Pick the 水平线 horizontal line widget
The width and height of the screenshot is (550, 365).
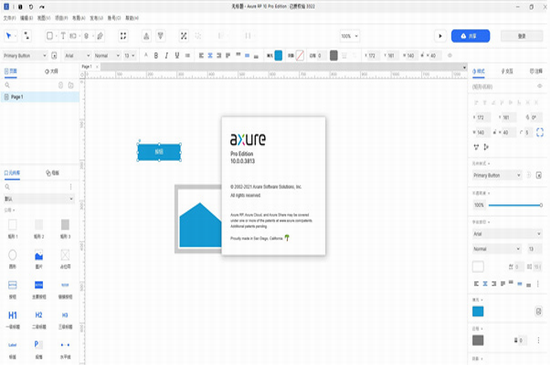tap(65, 349)
